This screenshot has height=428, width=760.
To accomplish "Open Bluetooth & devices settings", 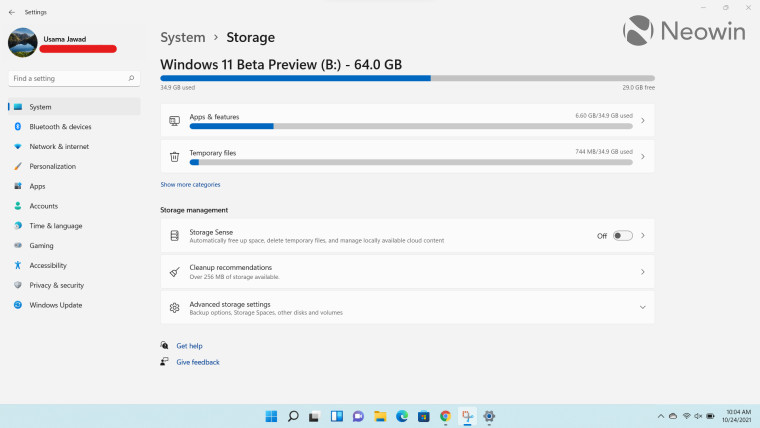I will 74,127.
